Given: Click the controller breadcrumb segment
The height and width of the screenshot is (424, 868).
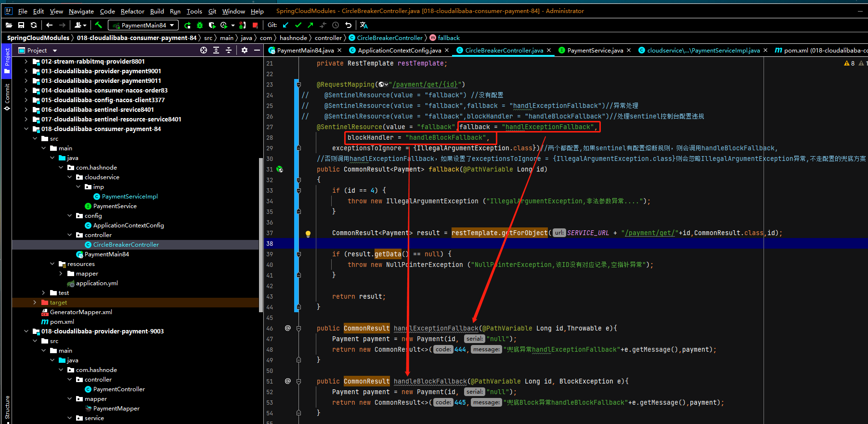Looking at the screenshot, I should pos(328,38).
